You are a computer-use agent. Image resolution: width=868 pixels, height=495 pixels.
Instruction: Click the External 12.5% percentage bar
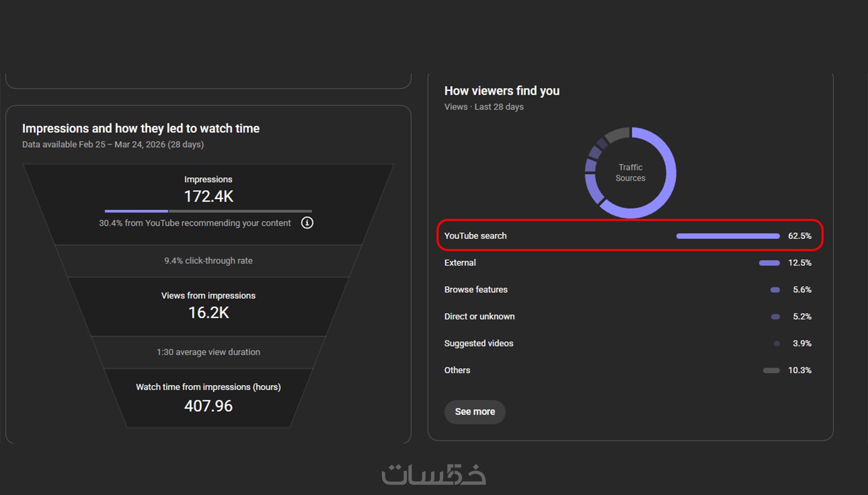point(769,263)
